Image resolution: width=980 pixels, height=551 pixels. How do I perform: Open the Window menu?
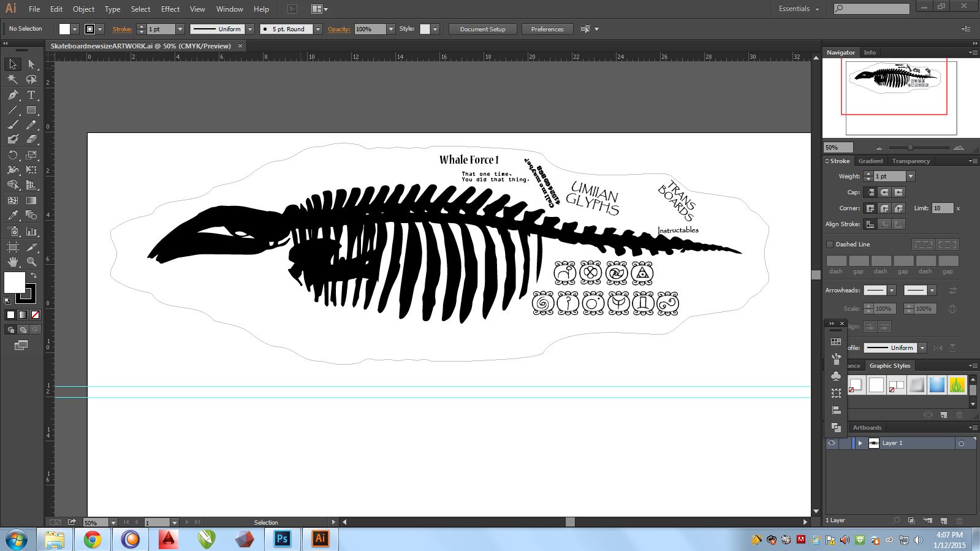[230, 9]
